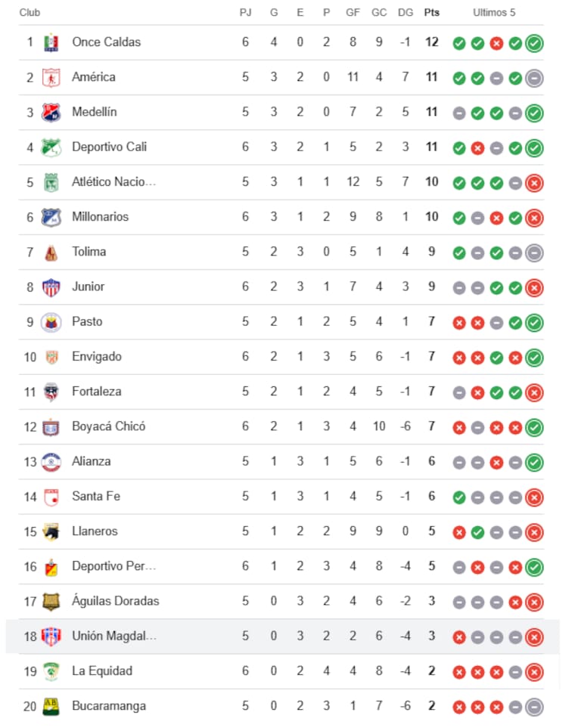Click the América club logo
Screen dimensions: 575x728
[51, 77]
